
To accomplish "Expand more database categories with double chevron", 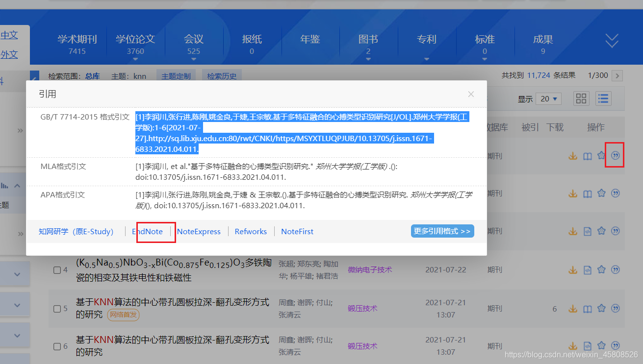I will tap(612, 41).
